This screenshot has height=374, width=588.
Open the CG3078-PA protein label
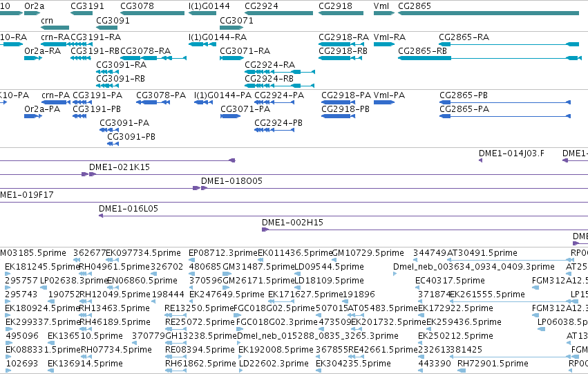pos(161,95)
